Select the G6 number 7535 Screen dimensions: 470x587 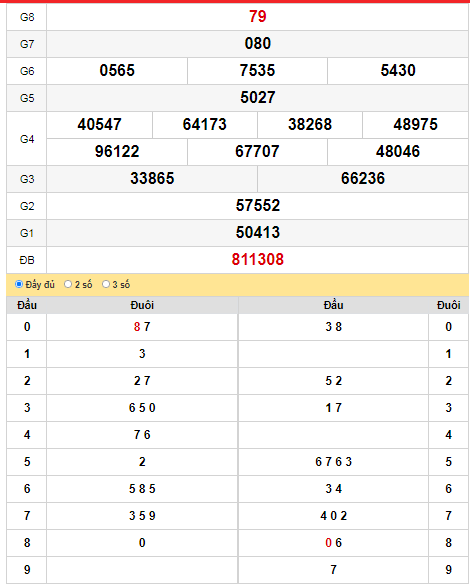pyautogui.click(x=258, y=70)
